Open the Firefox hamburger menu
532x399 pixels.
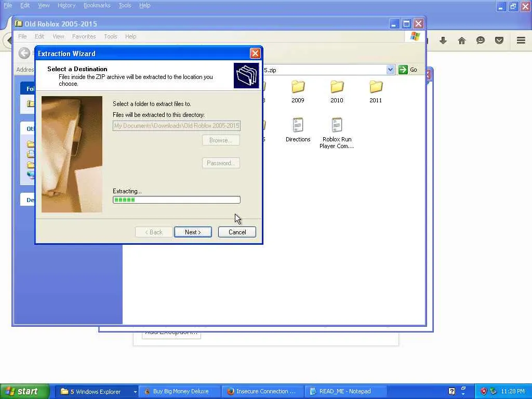click(x=521, y=41)
